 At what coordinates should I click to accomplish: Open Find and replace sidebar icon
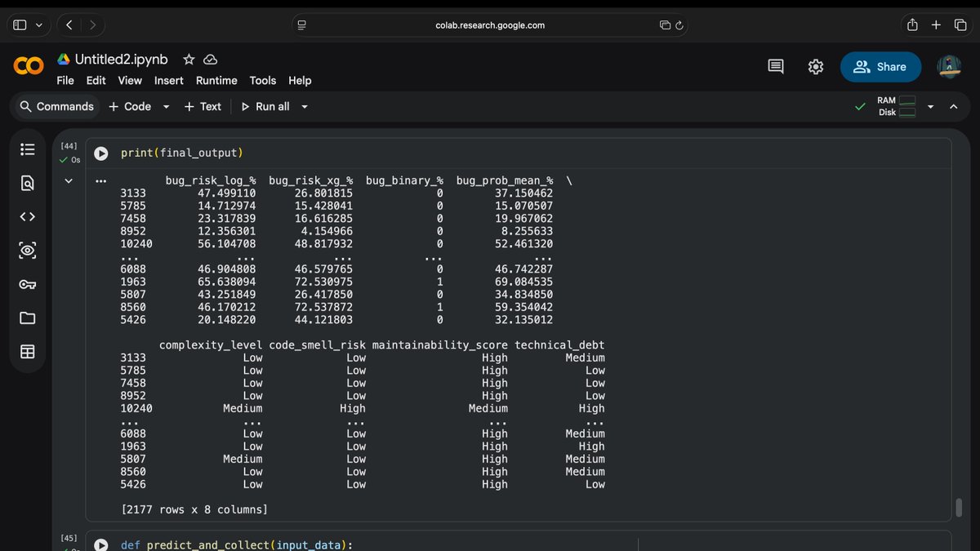pos(28,183)
